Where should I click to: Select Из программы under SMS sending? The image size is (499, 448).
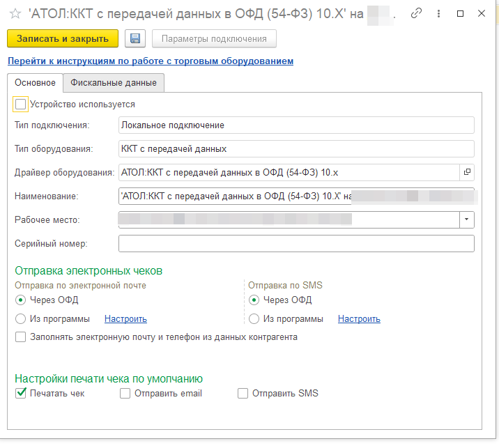click(254, 319)
